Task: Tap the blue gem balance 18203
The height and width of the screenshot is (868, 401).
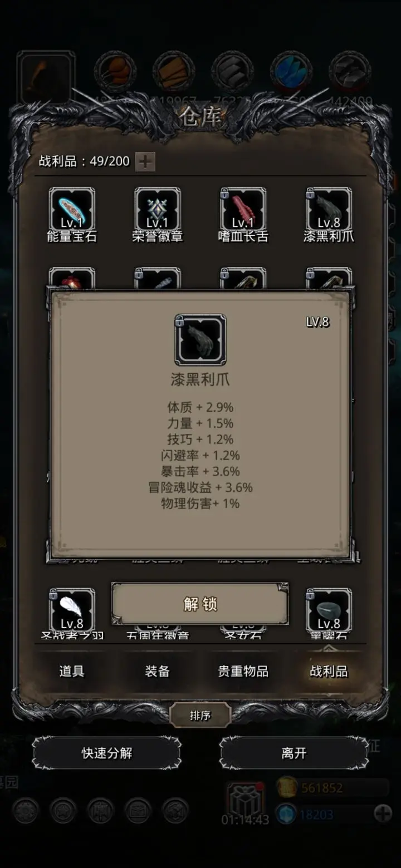Action: pos(316,815)
